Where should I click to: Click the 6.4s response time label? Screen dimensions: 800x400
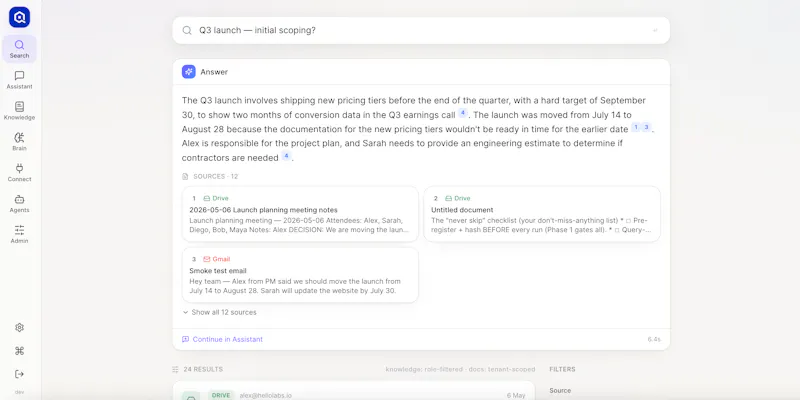pyautogui.click(x=654, y=339)
